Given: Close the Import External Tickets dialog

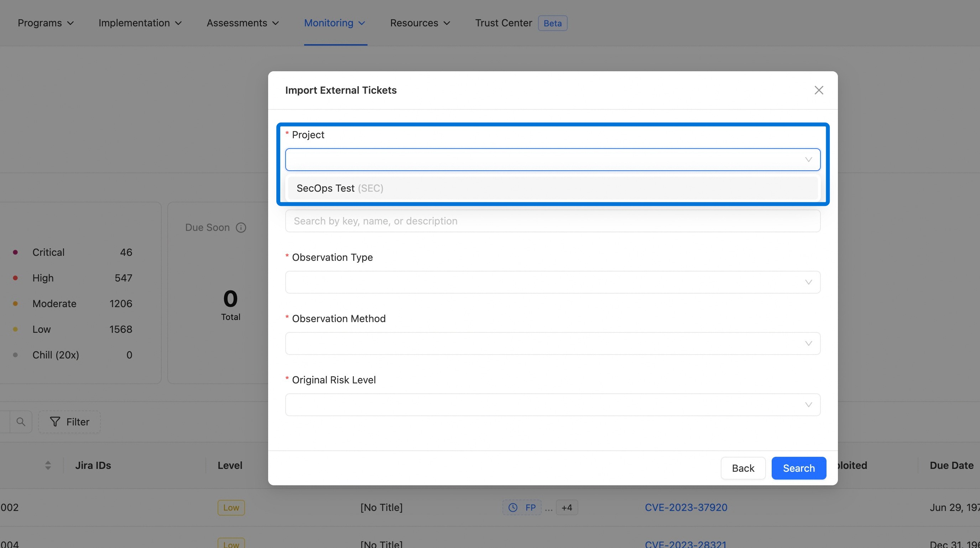Looking at the screenshot, I should click(819, 90).
